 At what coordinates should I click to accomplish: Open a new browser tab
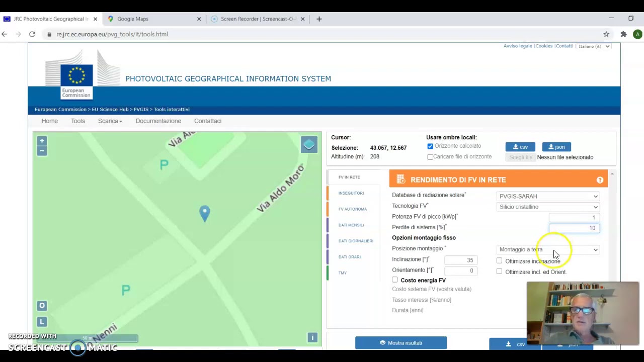pos(319,19)
